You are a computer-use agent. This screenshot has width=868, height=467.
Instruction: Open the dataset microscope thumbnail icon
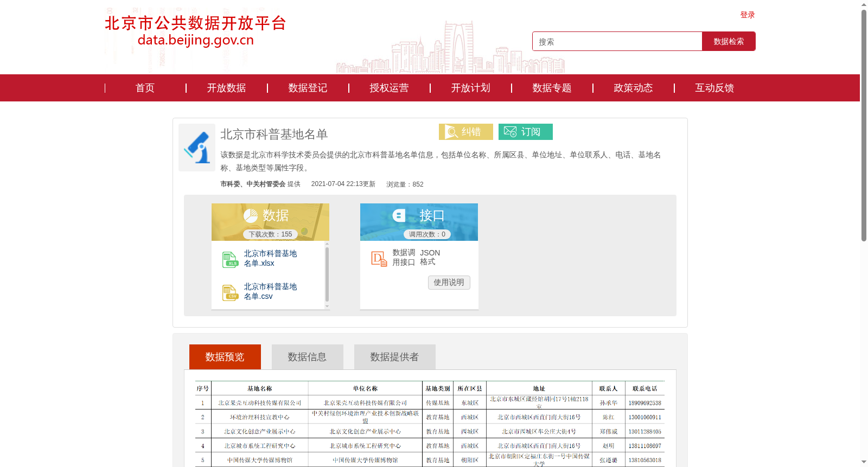pos(197,148)
